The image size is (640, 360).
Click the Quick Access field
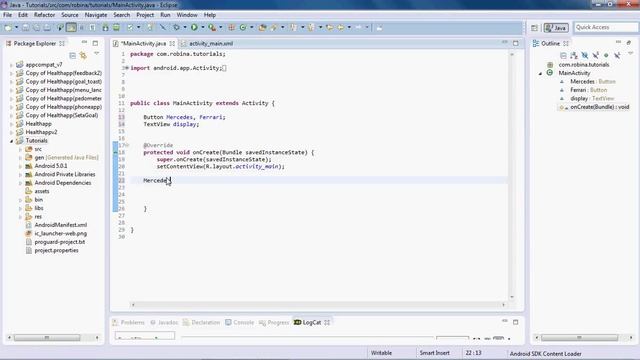click(606, 27)
